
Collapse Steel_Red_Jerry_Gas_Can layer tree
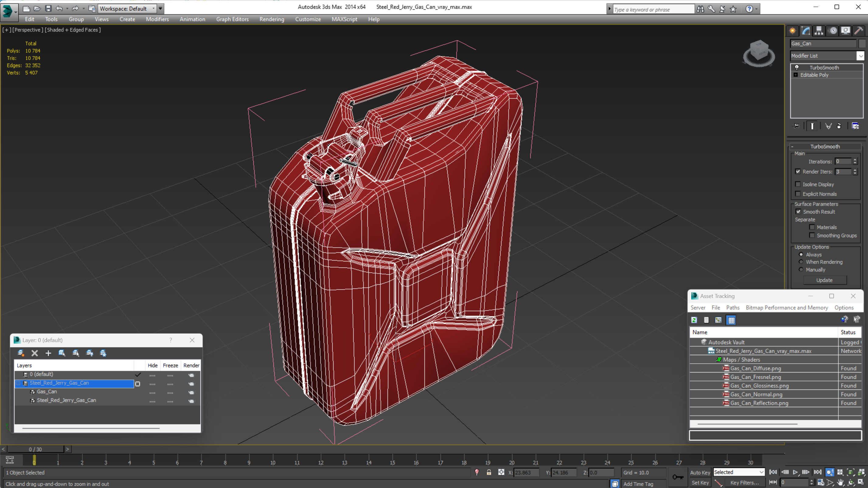point(18,383)
